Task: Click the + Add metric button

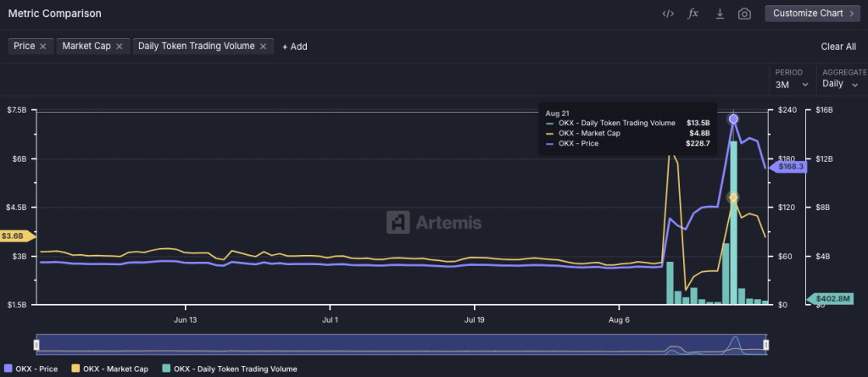Action: 294,47
